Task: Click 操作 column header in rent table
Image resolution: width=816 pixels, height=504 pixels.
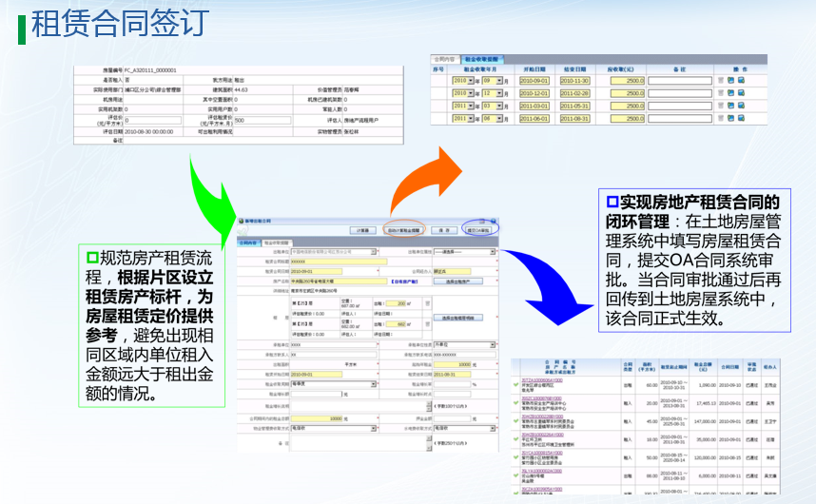Action: click(740, 69)
